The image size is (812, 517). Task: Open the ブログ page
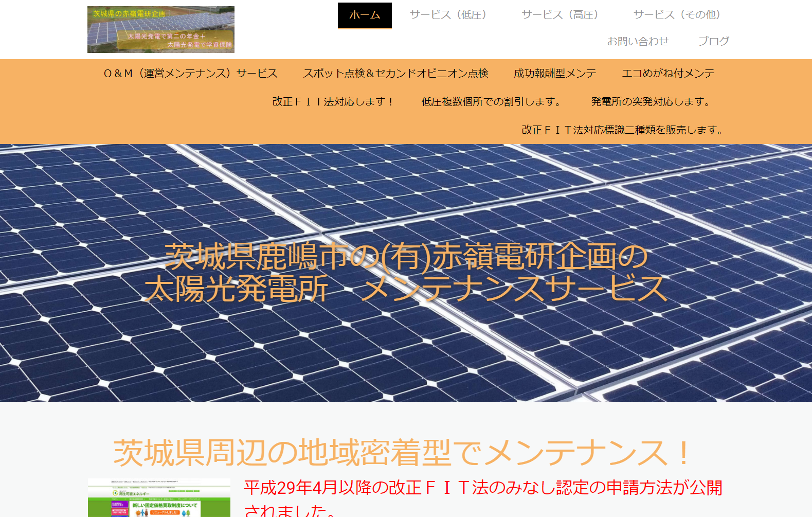(713, 41)
